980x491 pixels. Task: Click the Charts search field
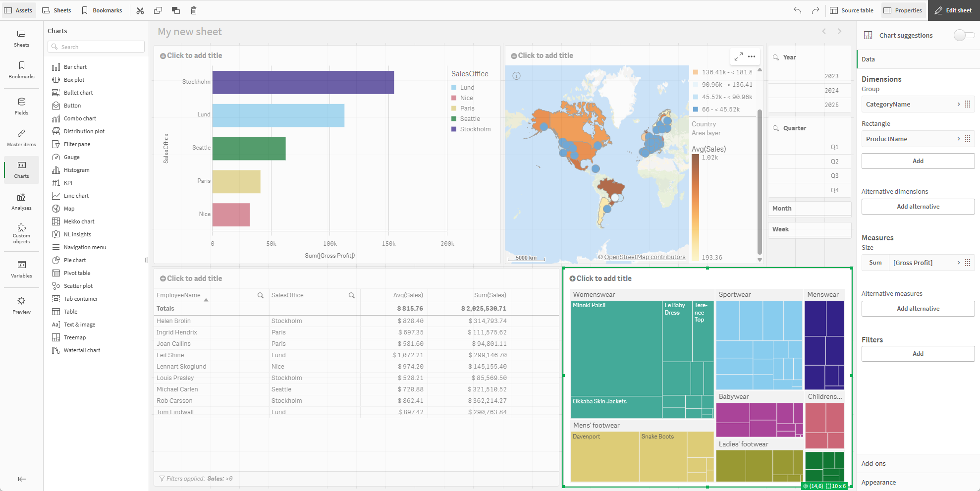96,47
